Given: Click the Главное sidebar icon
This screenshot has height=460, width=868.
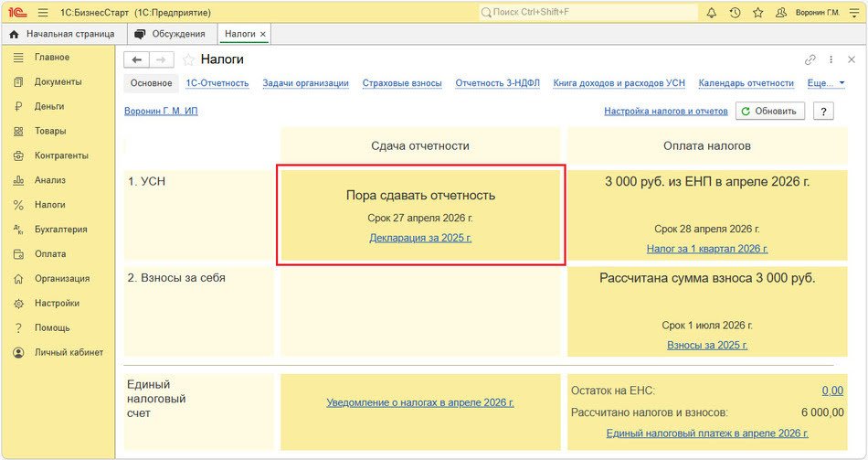Looking at the screenshot, I should tap(18, 57).
